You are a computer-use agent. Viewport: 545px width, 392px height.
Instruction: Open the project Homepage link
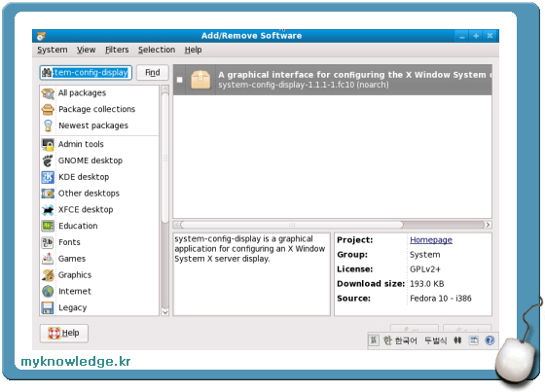(431, 240)
